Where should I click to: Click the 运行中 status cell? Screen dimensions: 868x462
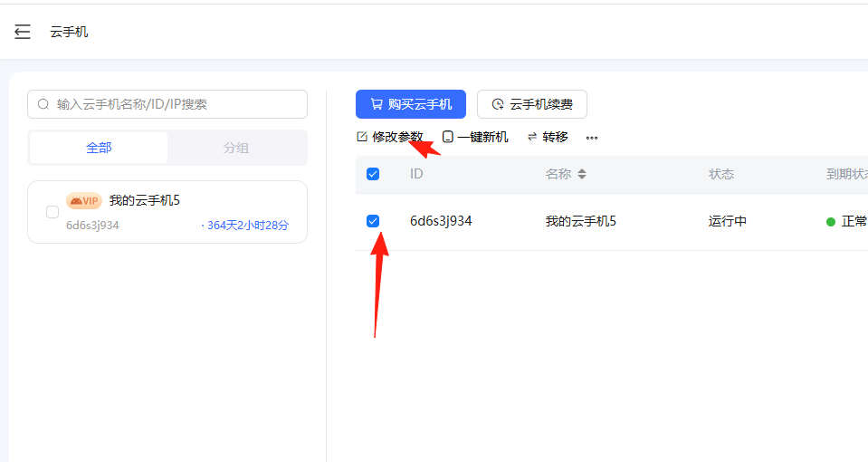728,222
